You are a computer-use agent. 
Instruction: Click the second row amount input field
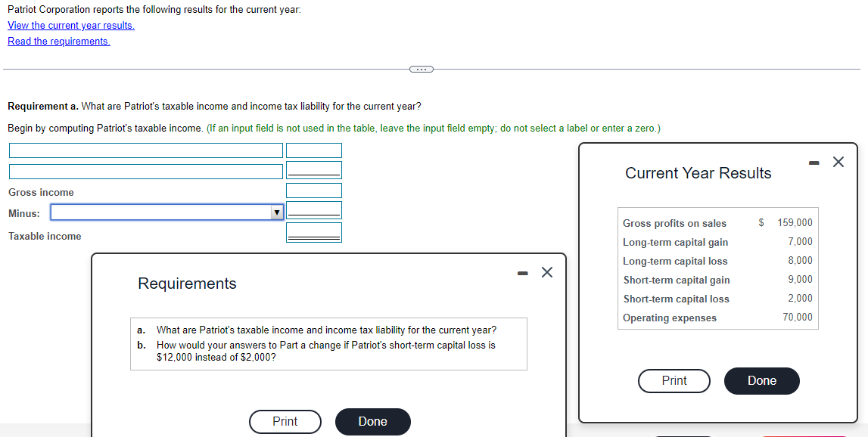click(314, 170)
